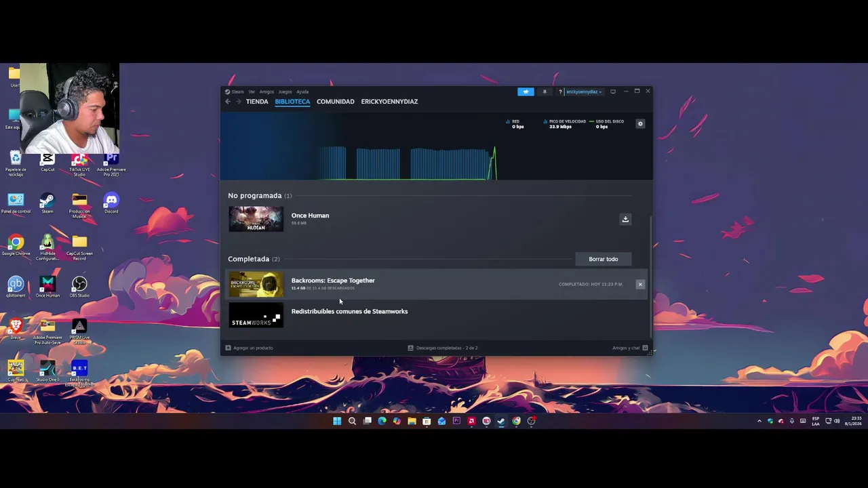868x488 pixels.
Task: Go forward with the Steam forward arrow
Action: [x=238, y=102]
